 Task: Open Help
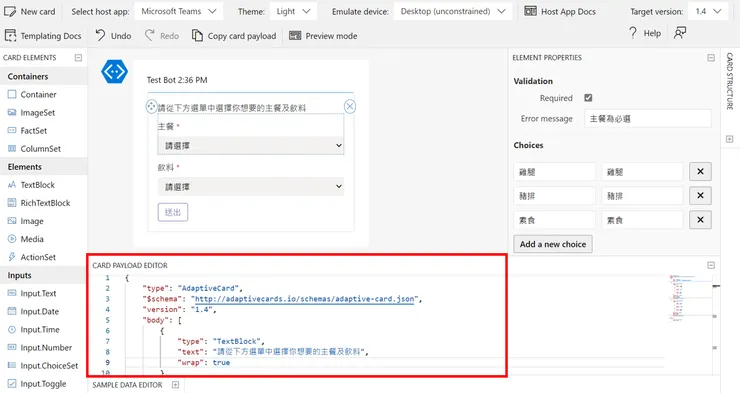645,33
